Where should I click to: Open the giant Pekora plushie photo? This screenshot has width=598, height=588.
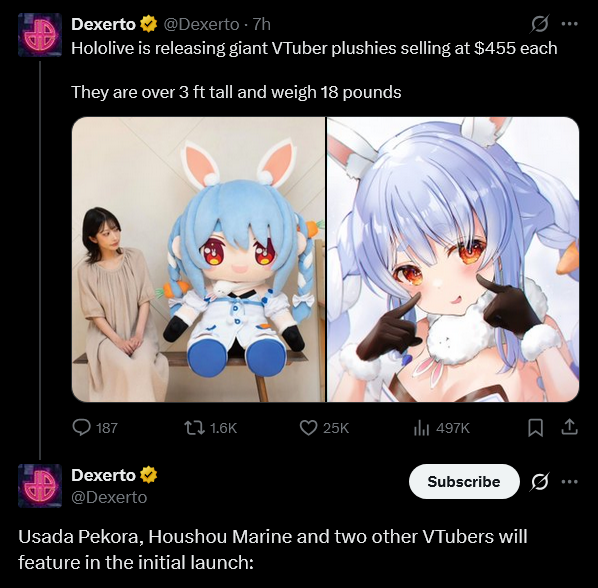click(198, 259)
